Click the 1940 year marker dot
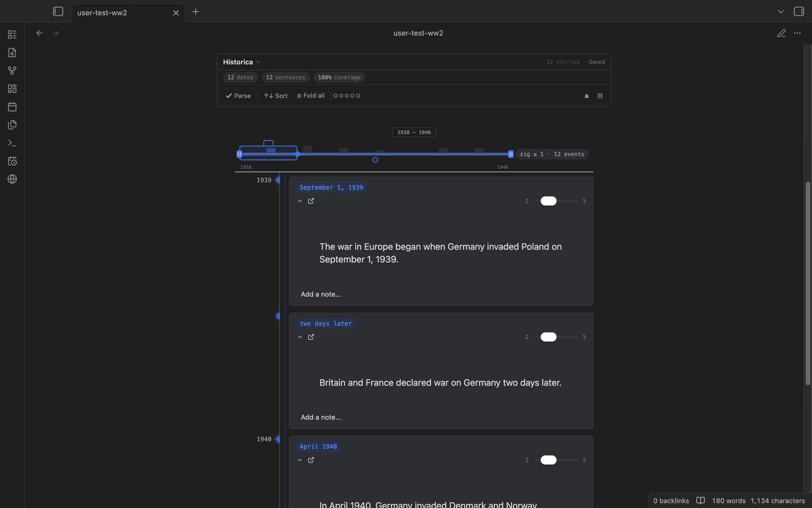Image resolution: width=812 pixels, height=508 pixels. coord(278,439)
